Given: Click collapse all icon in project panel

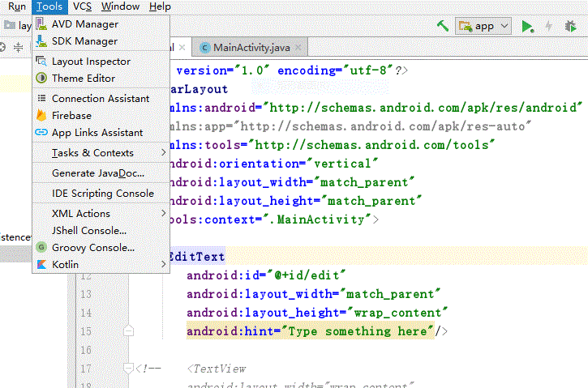Looking at the screenshot, I should (18, 47).
